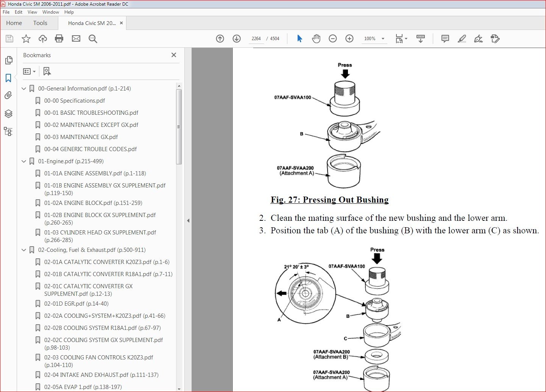Viewport: 546px width, 392px height.
Task: Activate the Hand pan tool
Action: (316, 39)
